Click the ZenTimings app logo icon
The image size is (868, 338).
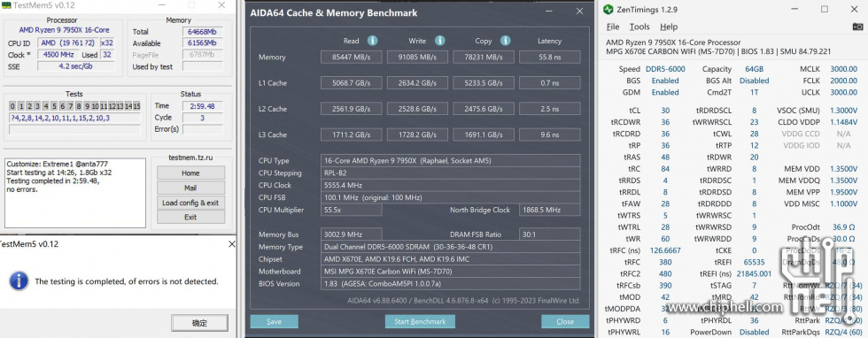(608, 10)
